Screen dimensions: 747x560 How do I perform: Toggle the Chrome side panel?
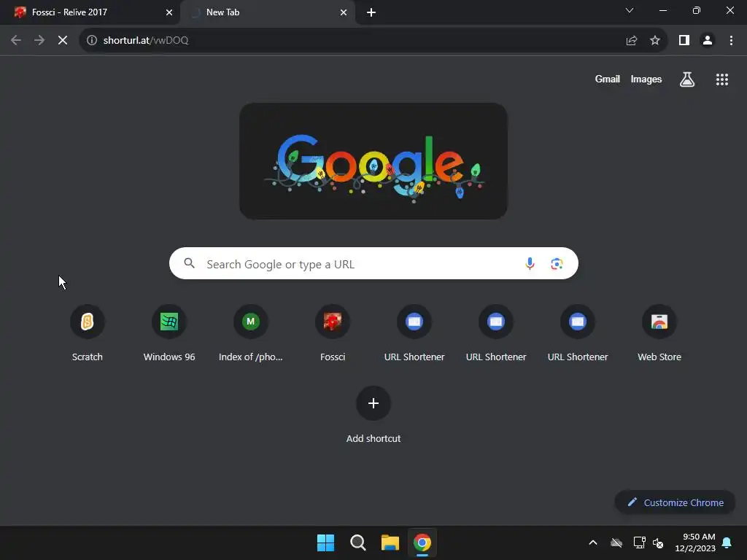pyautogui.click(x=684, y=41)
